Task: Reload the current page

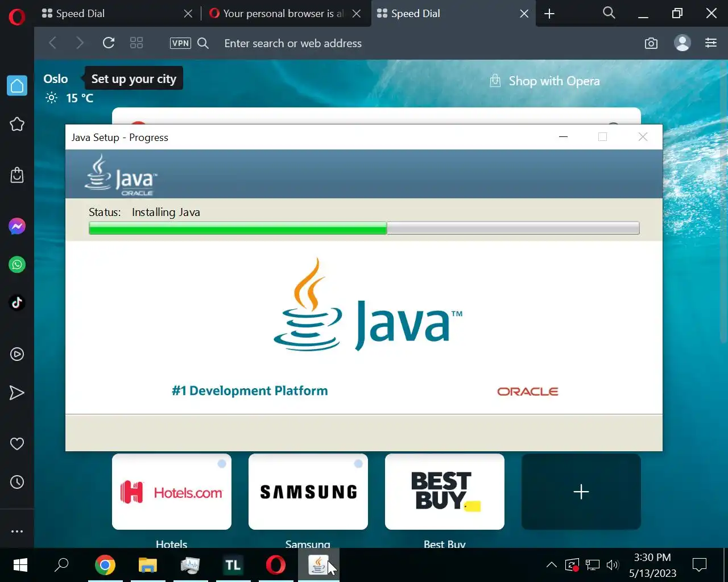Action: click(x=109, y=43)
